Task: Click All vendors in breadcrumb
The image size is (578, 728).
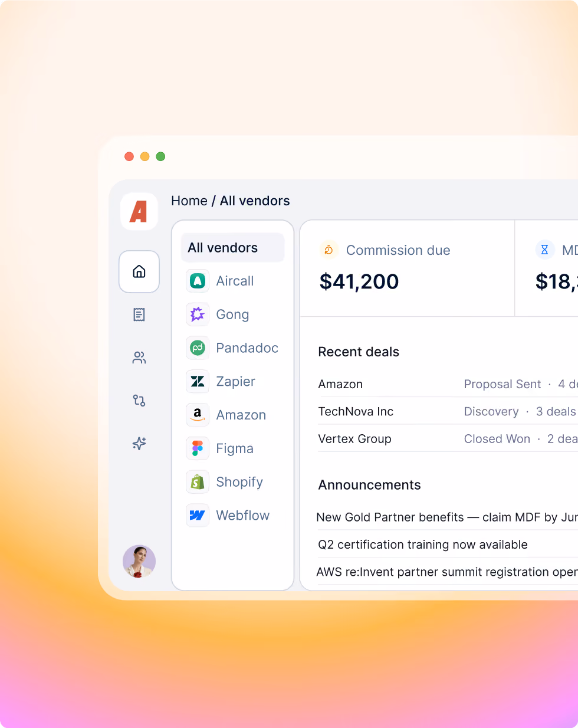Action: click(255, 201)
